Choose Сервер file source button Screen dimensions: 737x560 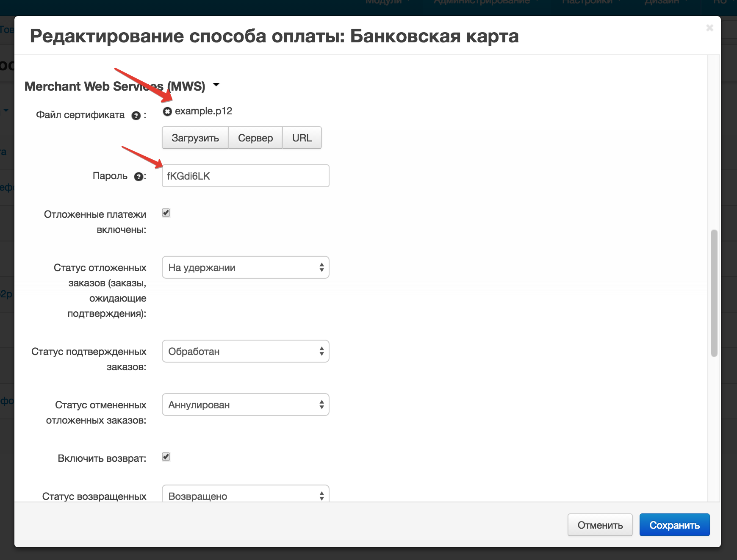[x=255, y=138]
